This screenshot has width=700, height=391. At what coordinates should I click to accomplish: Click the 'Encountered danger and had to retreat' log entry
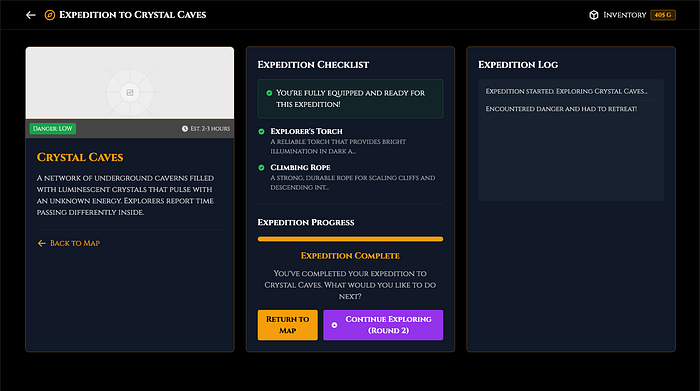(561, 109)
